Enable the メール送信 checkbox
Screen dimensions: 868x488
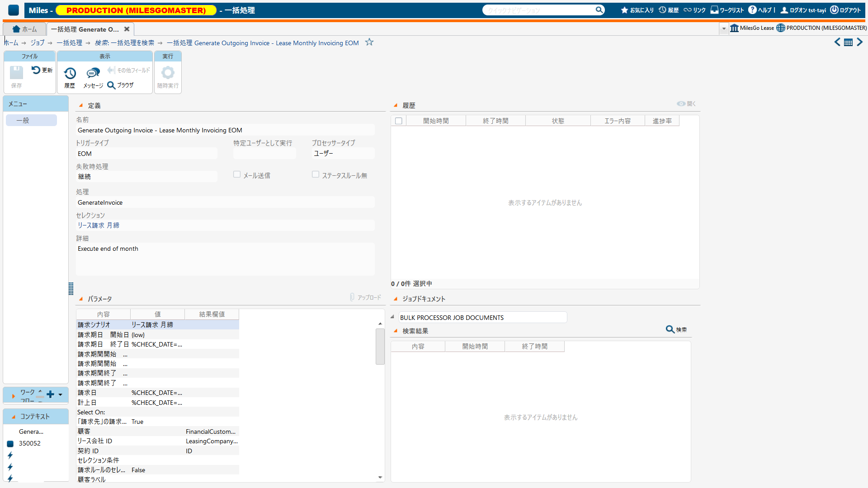[x=237, y=174]
